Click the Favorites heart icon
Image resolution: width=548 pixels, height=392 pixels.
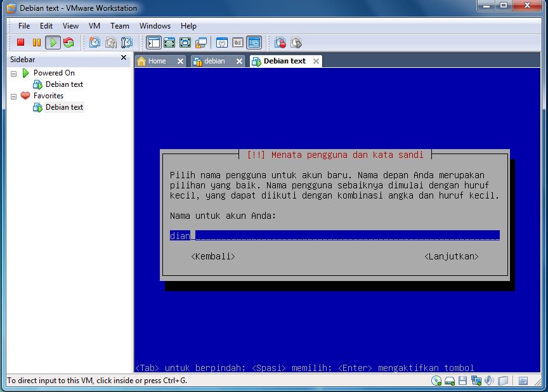pyautogui.click(x=25, y=95)
